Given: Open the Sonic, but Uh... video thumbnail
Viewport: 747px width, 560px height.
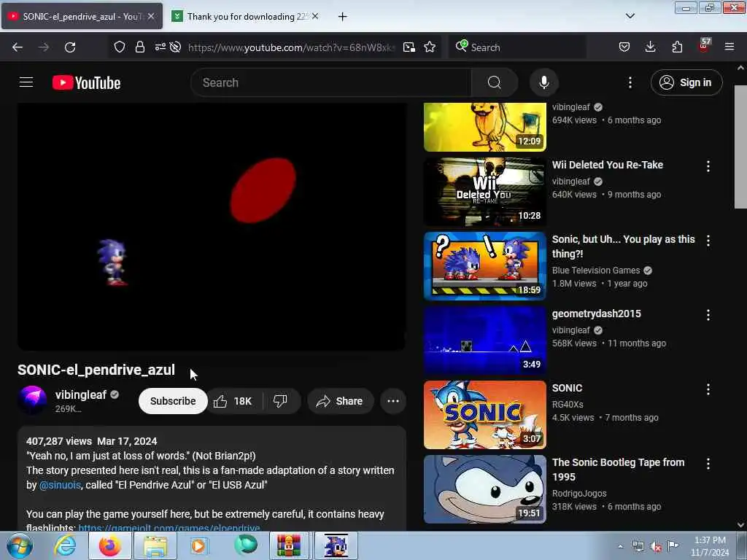Looking at the screenshot, I should (485, 266).
